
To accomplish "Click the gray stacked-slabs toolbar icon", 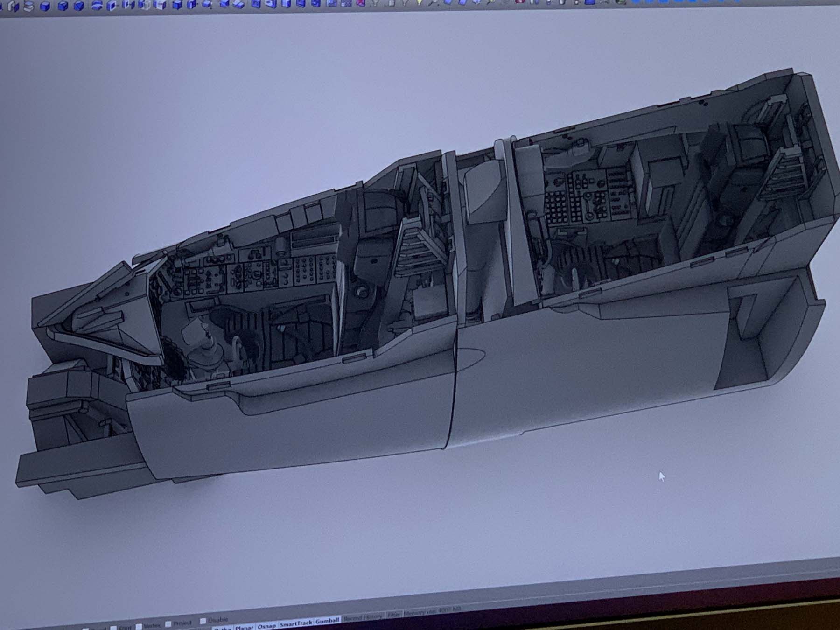I will 29,6.
